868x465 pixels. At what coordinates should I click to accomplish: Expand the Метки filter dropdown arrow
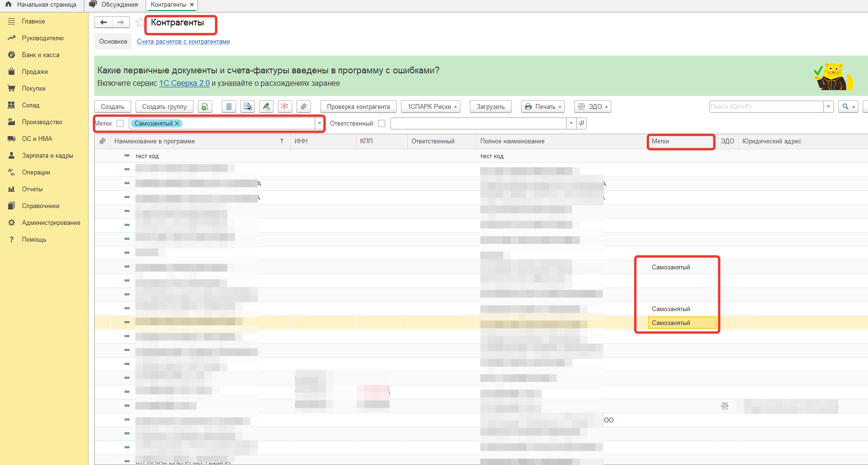click(320, 124)
